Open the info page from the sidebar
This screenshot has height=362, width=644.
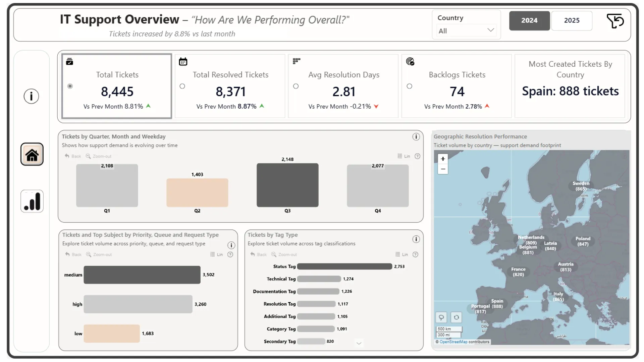pyautogui.click(x=31, y=96)
